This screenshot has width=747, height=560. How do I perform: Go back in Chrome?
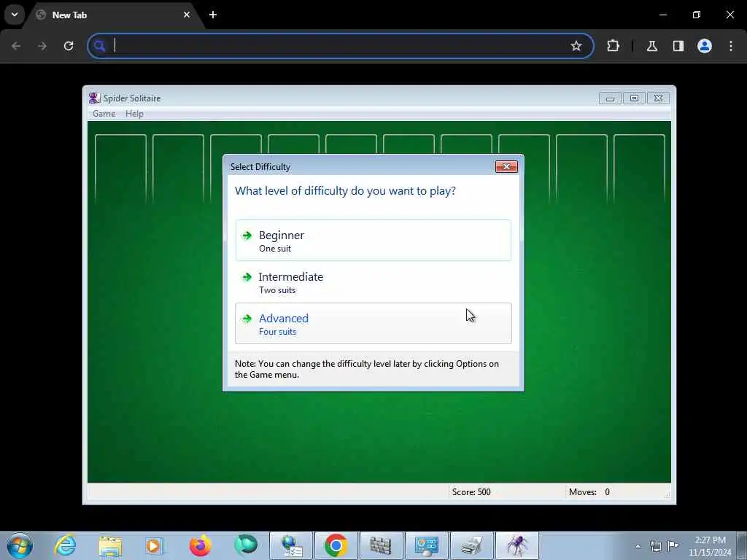[16, 46]
